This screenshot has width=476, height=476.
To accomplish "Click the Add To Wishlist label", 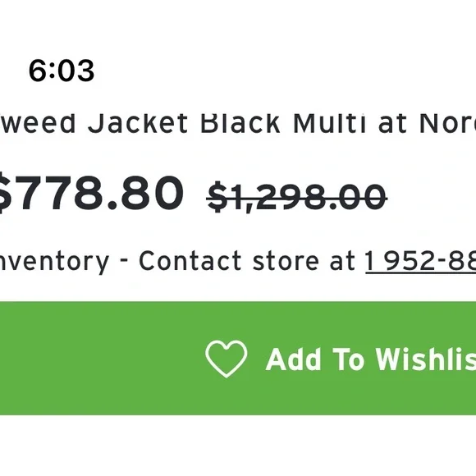I will (371, 359).
